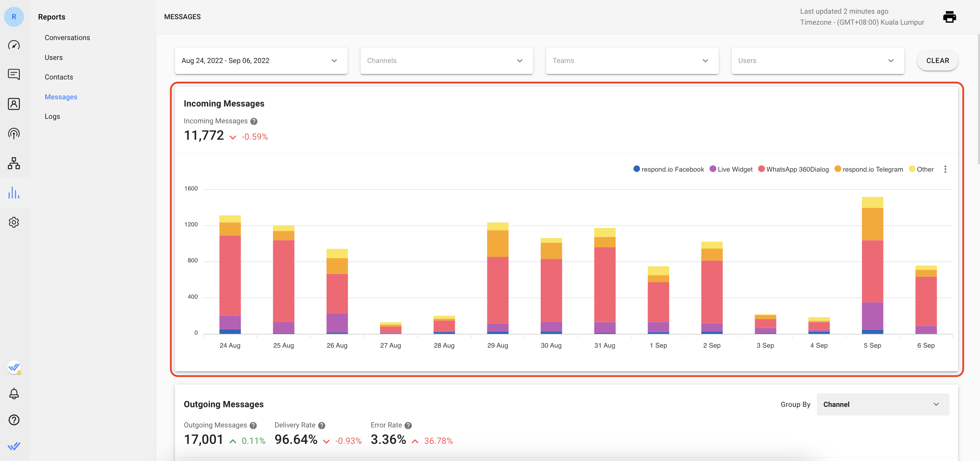The image size is (980, 461).
Task: Click the 29 Aug bar in chart
Action: (x=497, y=278)
